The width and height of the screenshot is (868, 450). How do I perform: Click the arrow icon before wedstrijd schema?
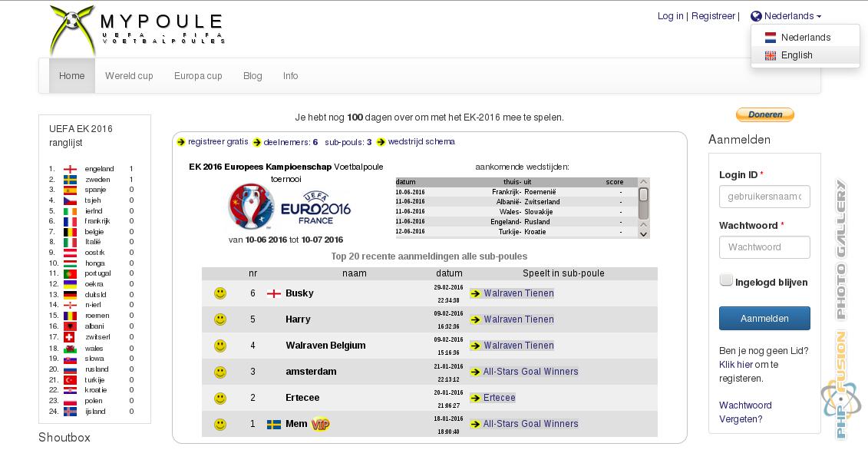381,142
